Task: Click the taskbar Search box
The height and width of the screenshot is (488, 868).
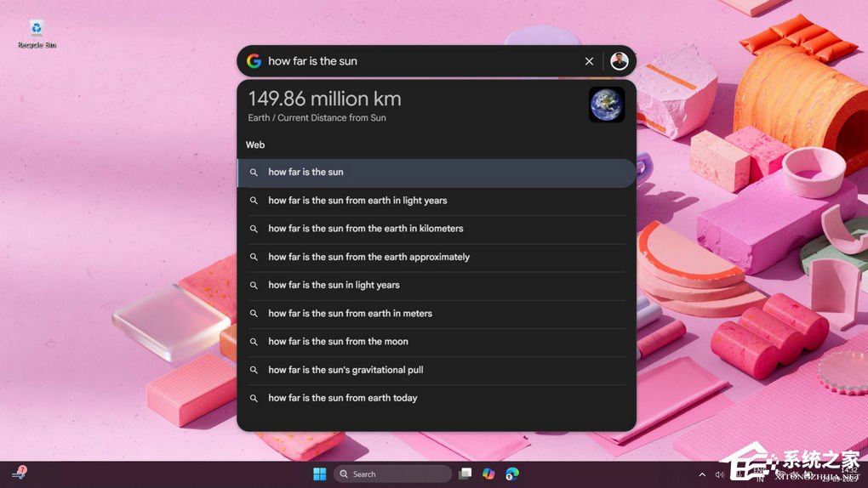Action: click(x=392, y=474)
